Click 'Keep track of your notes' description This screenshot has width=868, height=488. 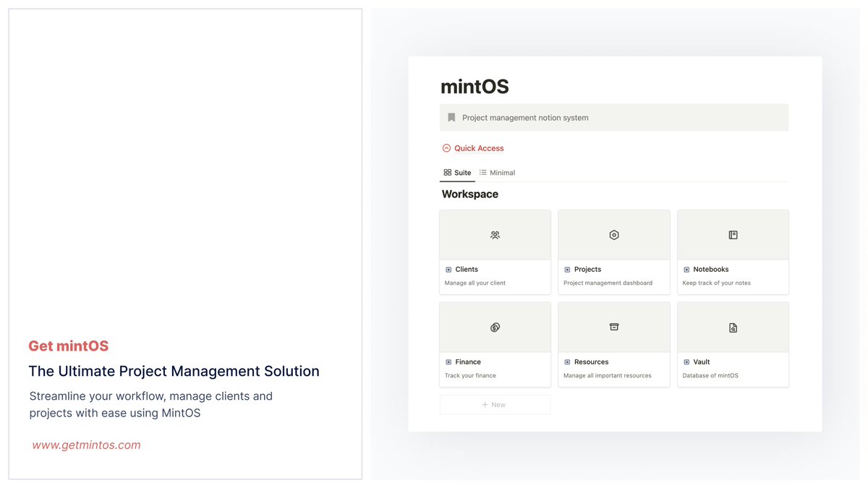(x=717, y=283)
